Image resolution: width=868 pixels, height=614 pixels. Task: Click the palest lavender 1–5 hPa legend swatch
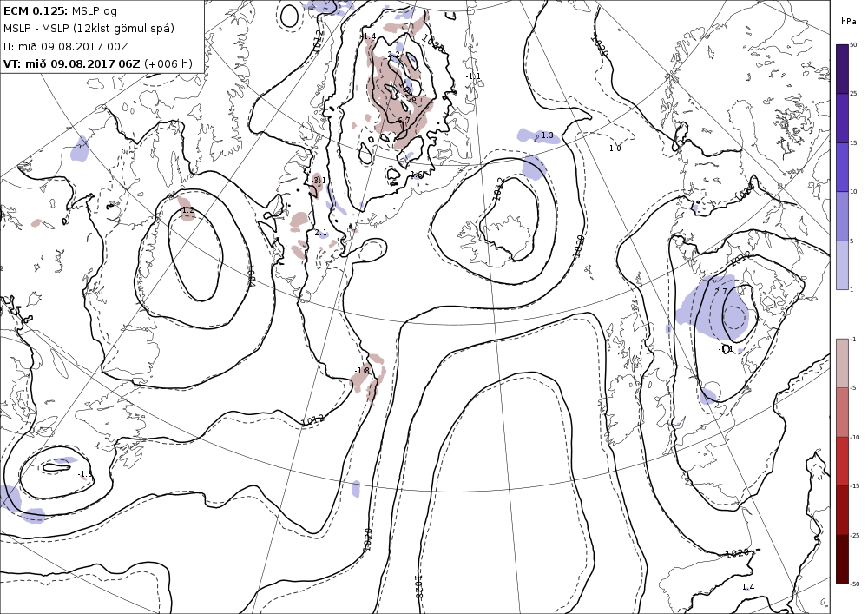click(842, 265)
